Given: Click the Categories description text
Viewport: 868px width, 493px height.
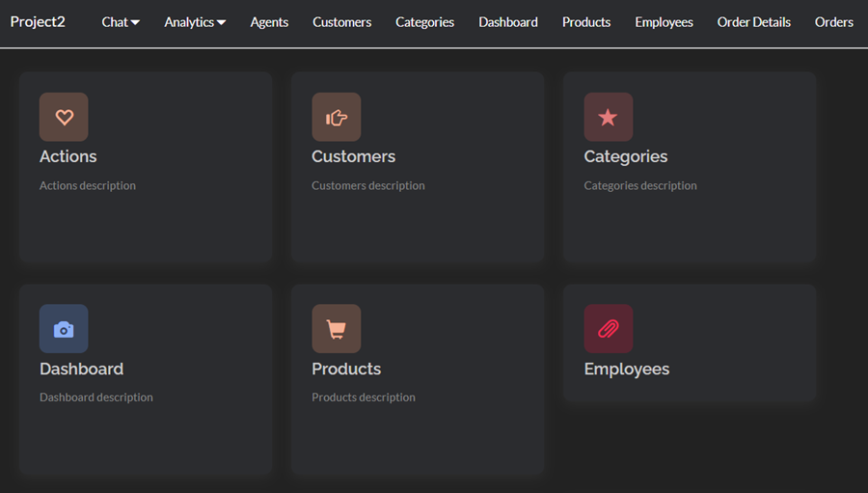Looking at the screenshot, I should [639, 185].
